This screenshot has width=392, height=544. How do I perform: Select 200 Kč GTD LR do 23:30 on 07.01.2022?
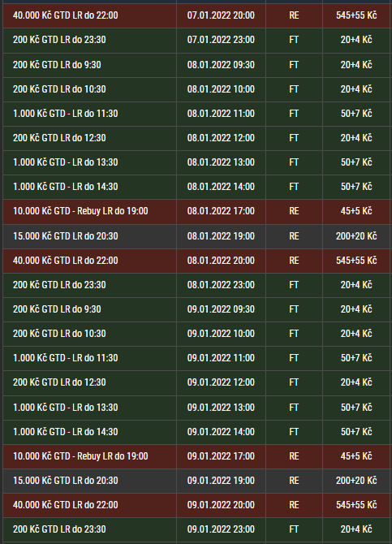[59, 40]
